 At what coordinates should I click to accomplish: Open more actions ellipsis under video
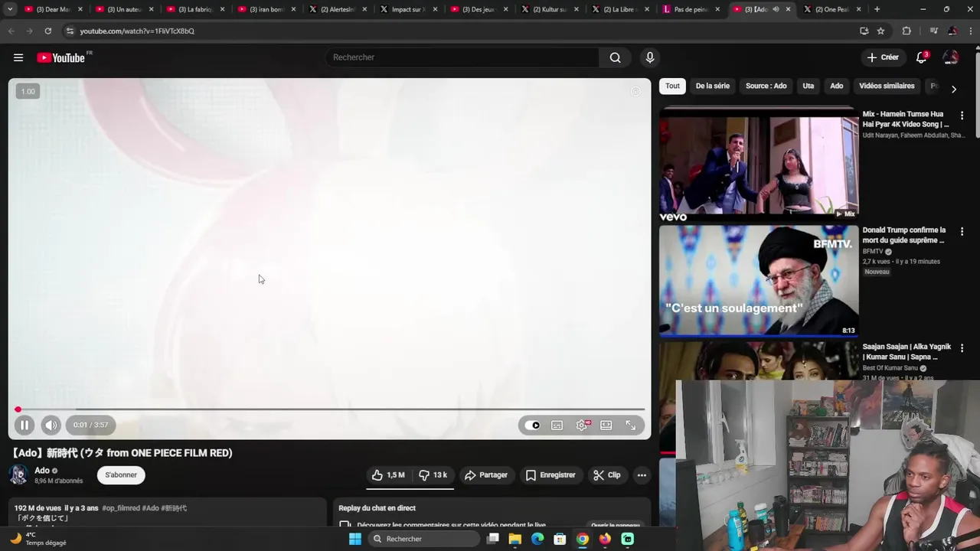(x=642, y=475)
